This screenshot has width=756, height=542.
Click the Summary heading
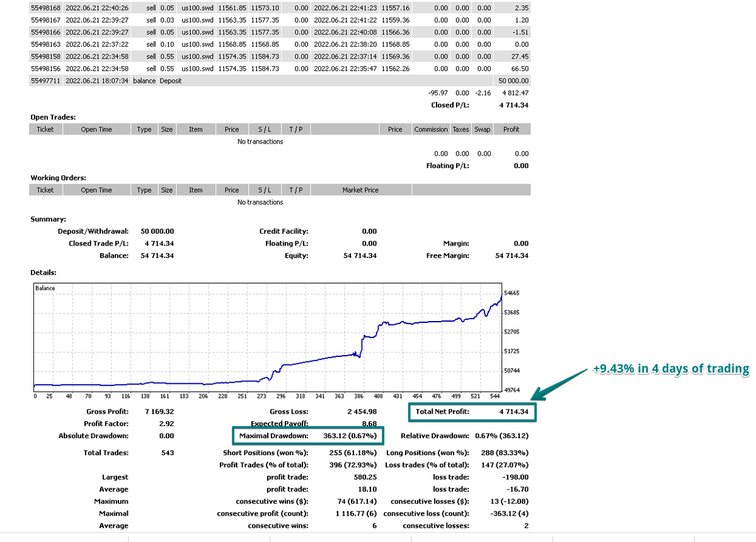(48, 219)
